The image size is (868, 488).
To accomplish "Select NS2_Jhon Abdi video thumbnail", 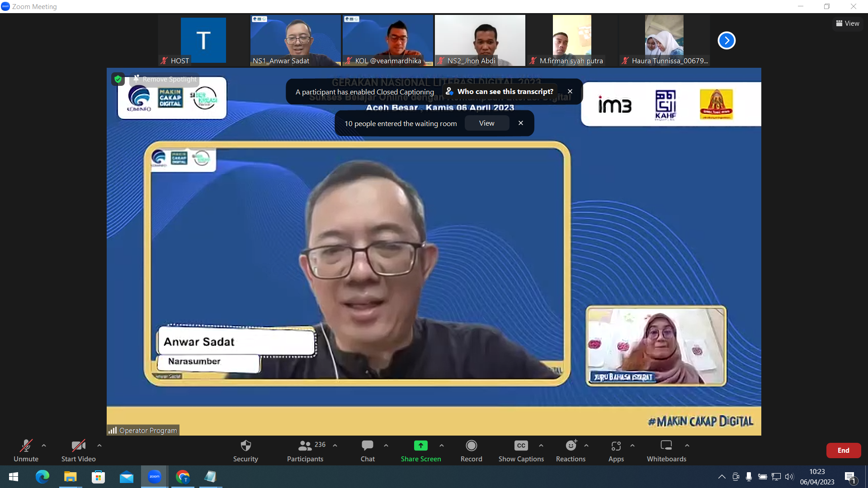I will 480,41.
